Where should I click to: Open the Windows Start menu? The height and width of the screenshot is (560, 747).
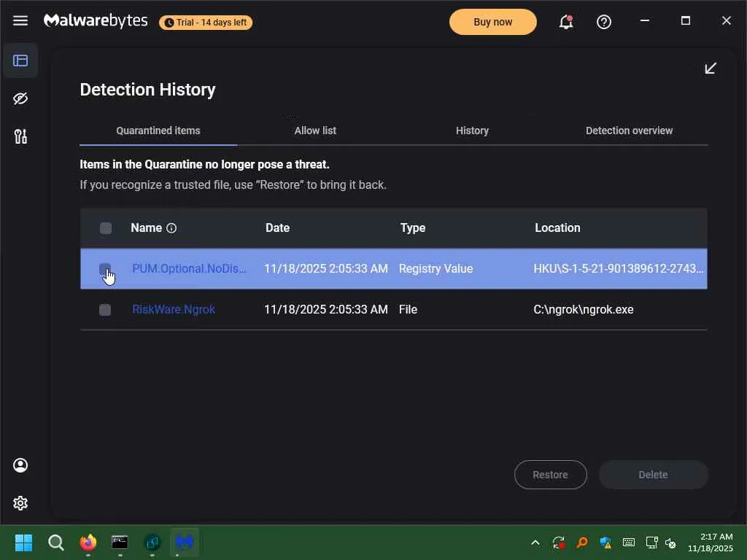click(23, 542)
